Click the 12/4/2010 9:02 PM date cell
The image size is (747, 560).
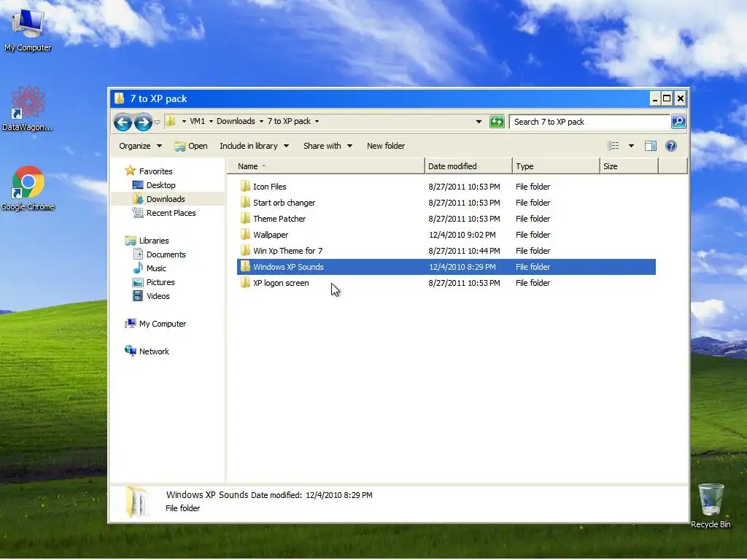[x=462, y=235]
